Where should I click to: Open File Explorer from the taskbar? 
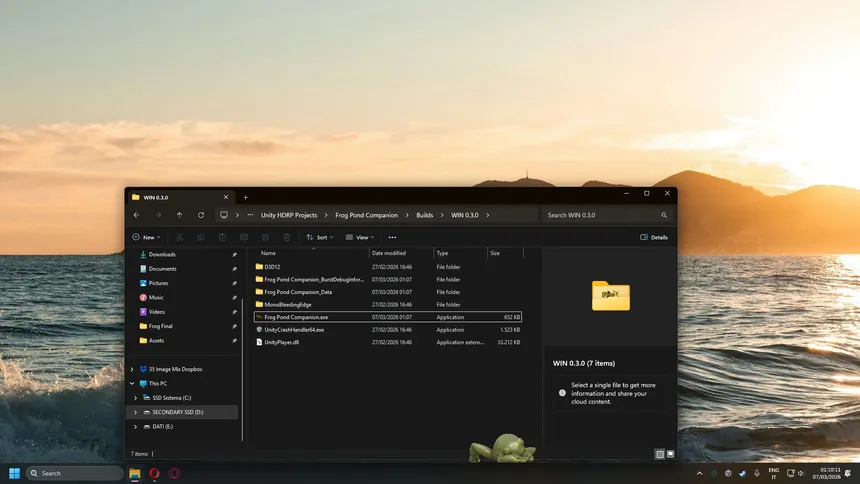(x=134, y=473)
